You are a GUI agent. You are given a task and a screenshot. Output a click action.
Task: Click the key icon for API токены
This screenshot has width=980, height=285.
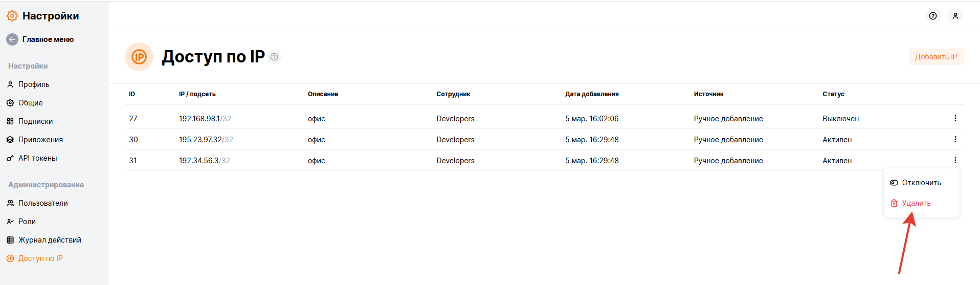[x=10, y=158]
